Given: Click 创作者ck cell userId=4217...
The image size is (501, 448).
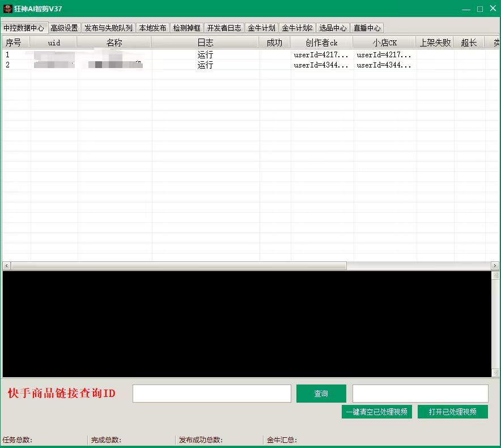Looking at the screenshot, I should click(321, 54).
